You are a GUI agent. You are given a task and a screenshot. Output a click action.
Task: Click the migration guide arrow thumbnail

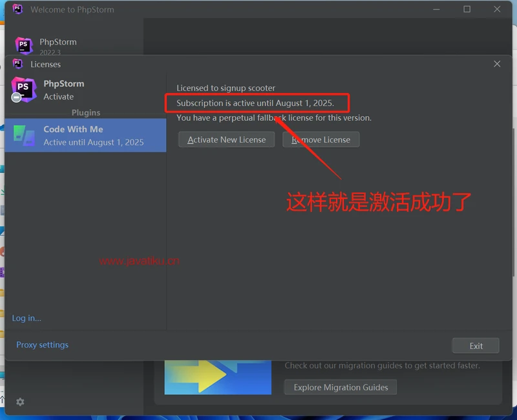[x=218, y=377]
